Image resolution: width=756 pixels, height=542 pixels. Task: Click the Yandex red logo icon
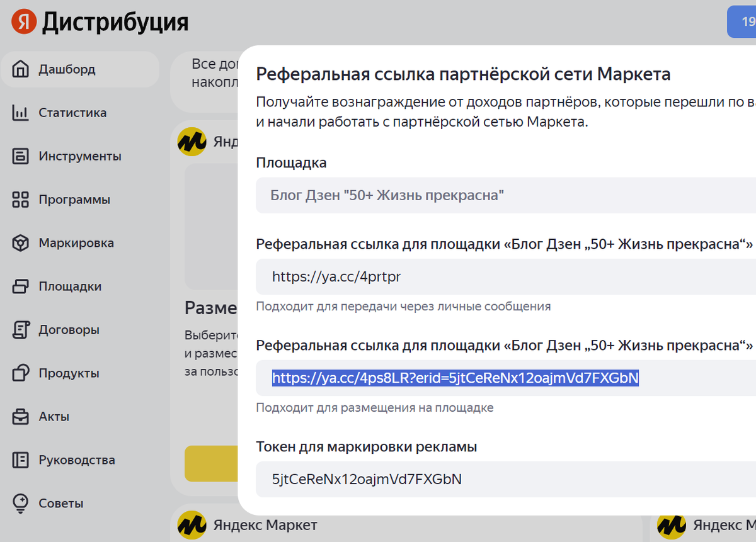[x=23, y=22]
